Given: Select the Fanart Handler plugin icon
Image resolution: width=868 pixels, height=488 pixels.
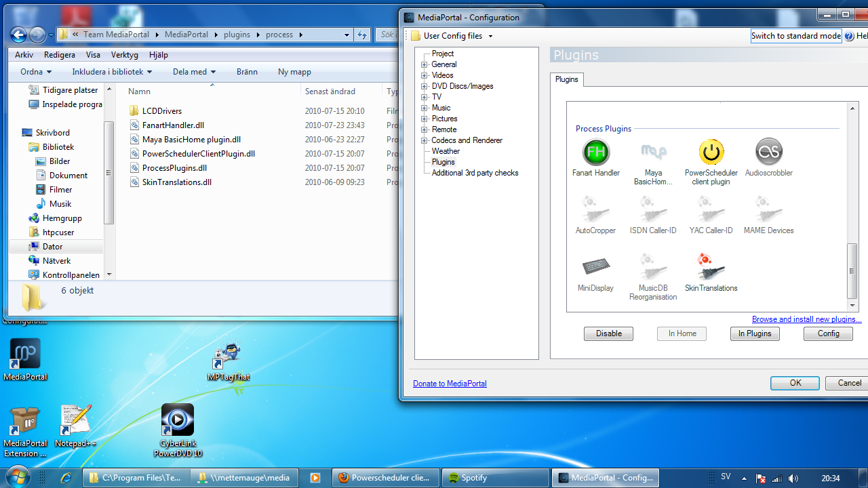Looking at the screenshot, I should tap(596, 152).
